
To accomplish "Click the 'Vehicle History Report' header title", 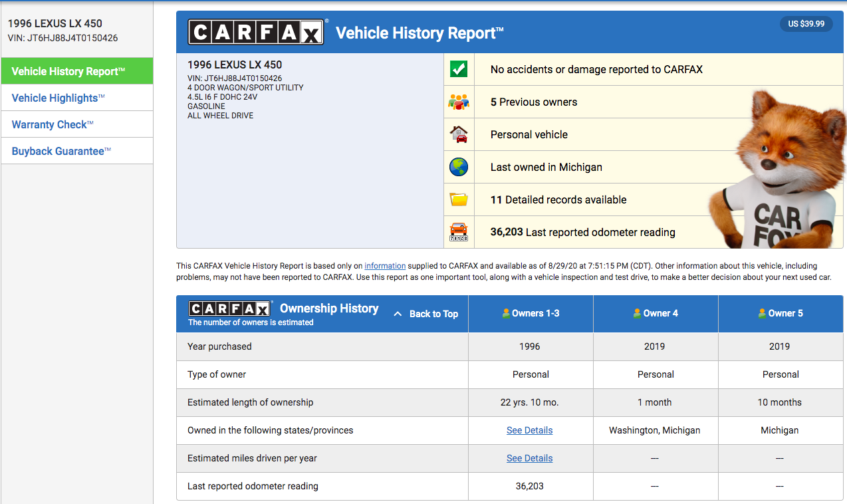I will pyautogui.click(x=420, y=33).
